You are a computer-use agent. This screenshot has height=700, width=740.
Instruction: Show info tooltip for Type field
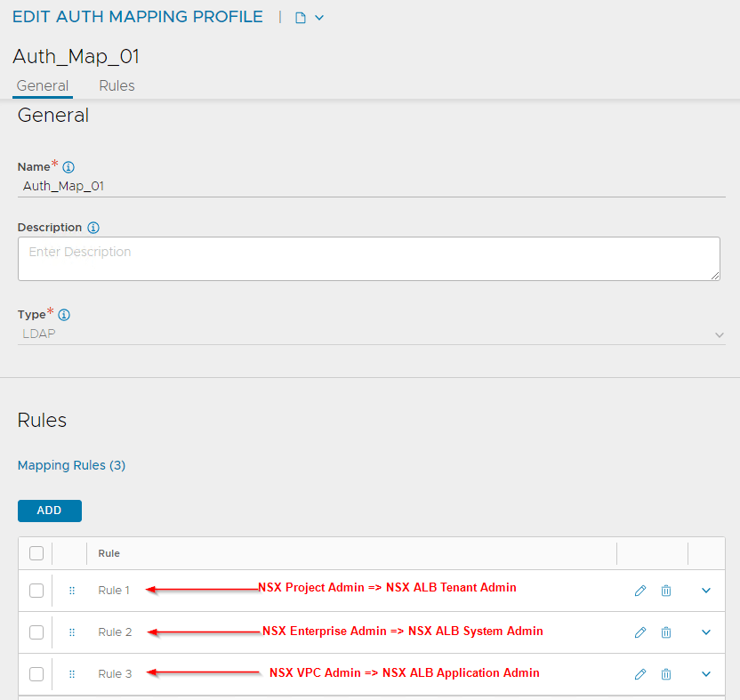pos(64,315)
